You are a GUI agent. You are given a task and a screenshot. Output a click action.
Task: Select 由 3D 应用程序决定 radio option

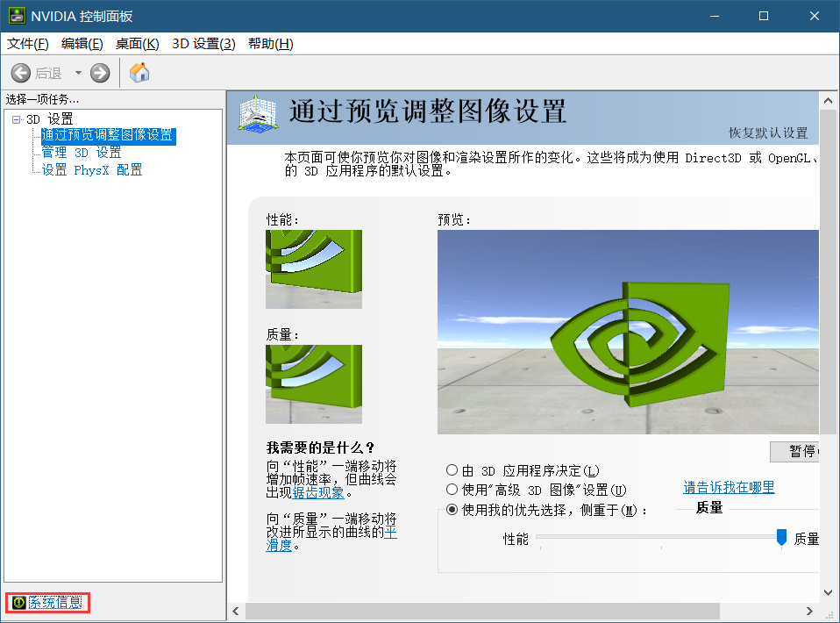pos(452,470)
